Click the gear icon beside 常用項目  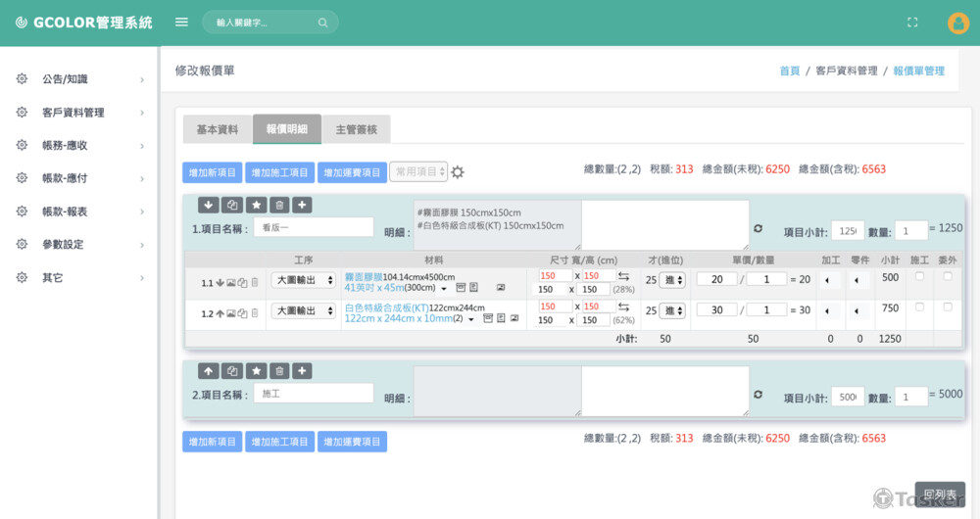point(458,172)
